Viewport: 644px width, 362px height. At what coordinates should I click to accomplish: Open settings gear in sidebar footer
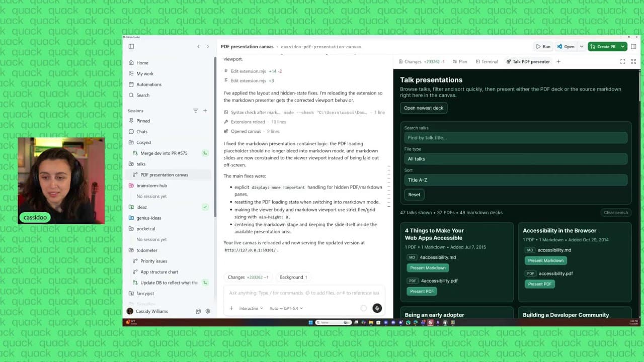pos(208,311)
